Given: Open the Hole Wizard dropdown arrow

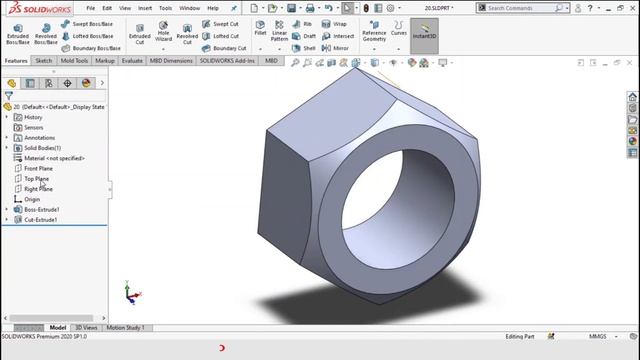Looking at the screenshot, I should coord(163,49).
